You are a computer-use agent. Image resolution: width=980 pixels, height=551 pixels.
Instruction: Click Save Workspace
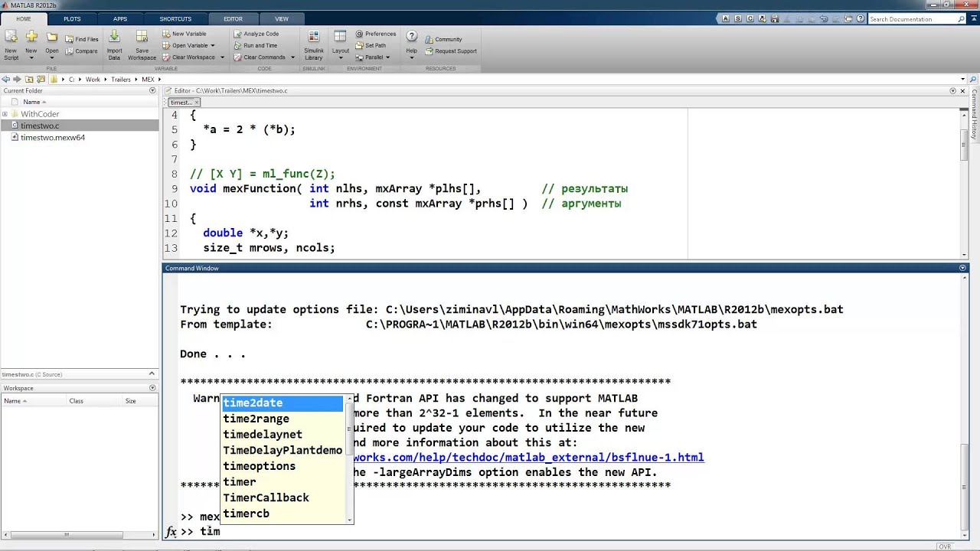[142, 45]
